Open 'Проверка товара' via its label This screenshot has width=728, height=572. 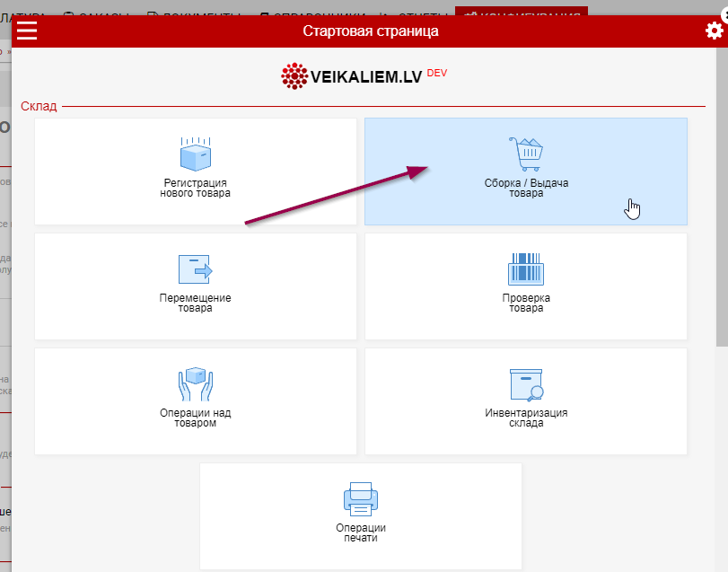526,303
